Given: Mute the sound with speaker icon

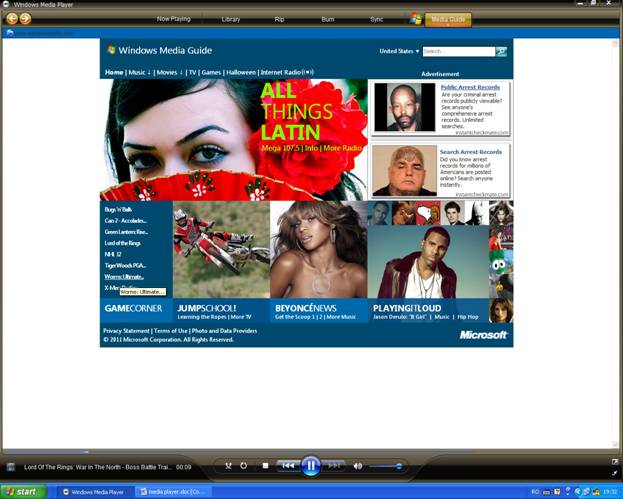Looking at the screenshot, I should click(358, 466).
